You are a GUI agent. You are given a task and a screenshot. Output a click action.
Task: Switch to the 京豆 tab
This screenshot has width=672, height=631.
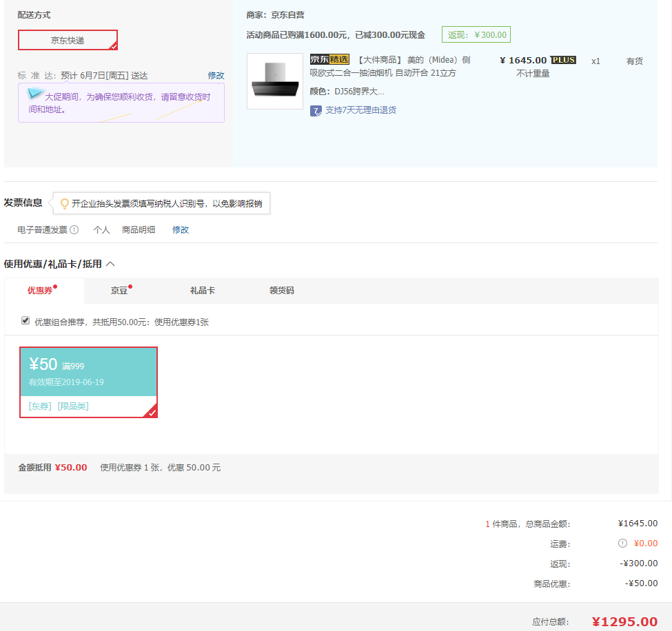119,291
